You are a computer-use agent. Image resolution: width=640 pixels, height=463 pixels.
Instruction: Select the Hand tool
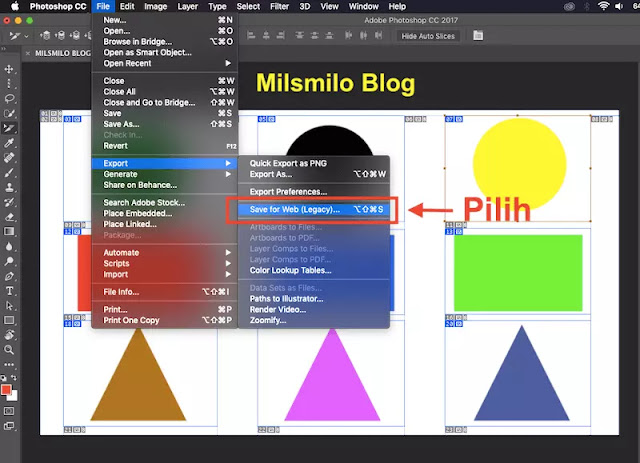click(9, 335)
